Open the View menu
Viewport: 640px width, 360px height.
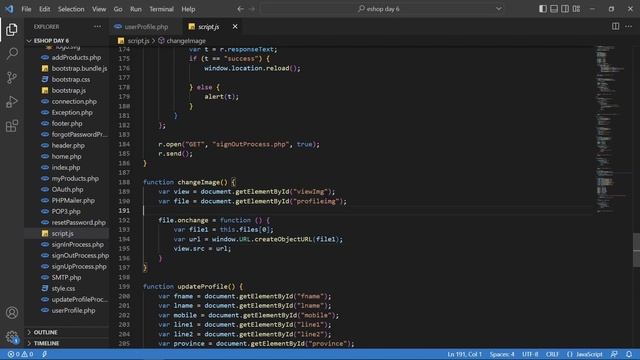(x=99, y=9)
